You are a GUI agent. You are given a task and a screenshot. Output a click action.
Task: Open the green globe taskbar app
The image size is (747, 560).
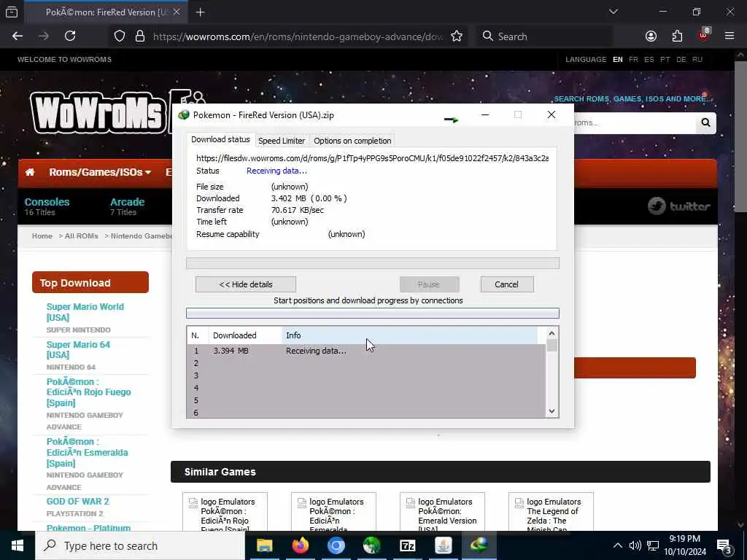pyautogui.click(x=371, y=545)
